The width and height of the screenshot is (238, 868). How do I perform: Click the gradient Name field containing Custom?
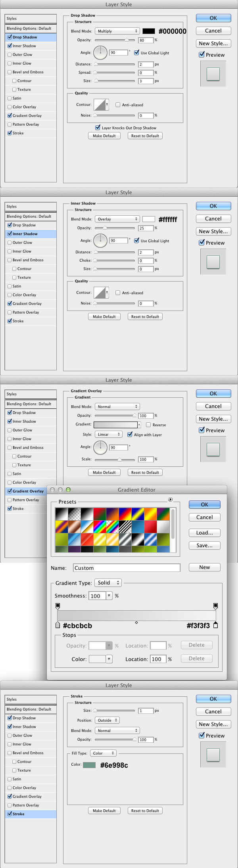[127, 568]
